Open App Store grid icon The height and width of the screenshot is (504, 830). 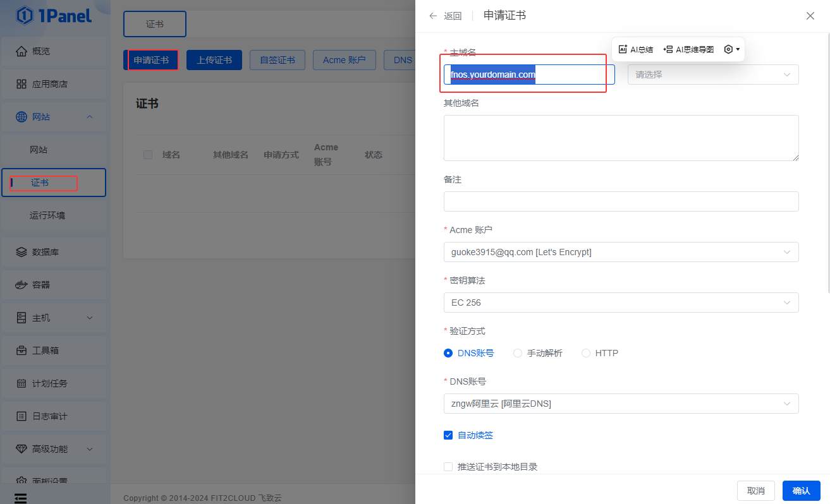[21, 84]
